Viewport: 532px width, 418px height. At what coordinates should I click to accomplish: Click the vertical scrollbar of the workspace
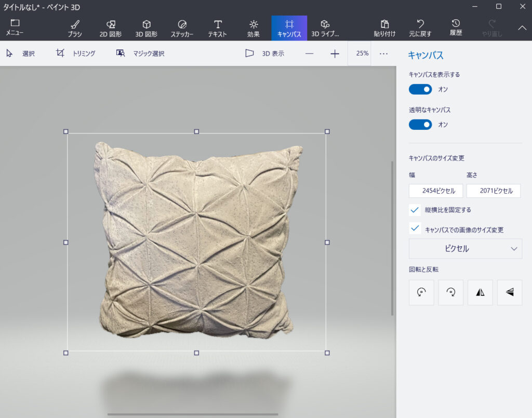(393, 238)
